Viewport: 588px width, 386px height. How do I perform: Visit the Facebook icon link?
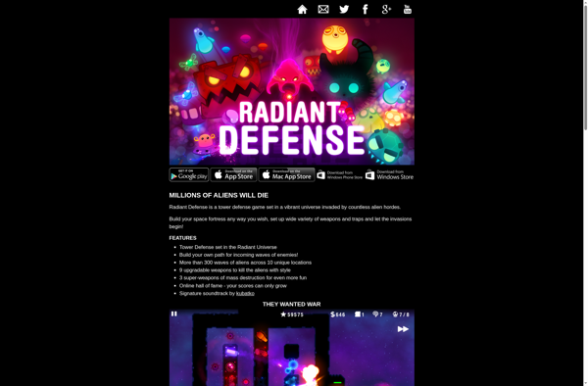[x=366, y=10]
